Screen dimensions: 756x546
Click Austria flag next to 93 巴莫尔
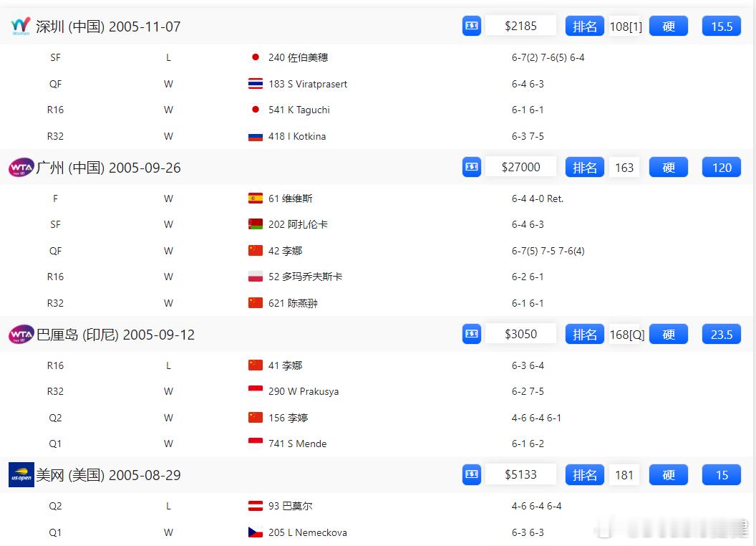click(x=256, y=506)
